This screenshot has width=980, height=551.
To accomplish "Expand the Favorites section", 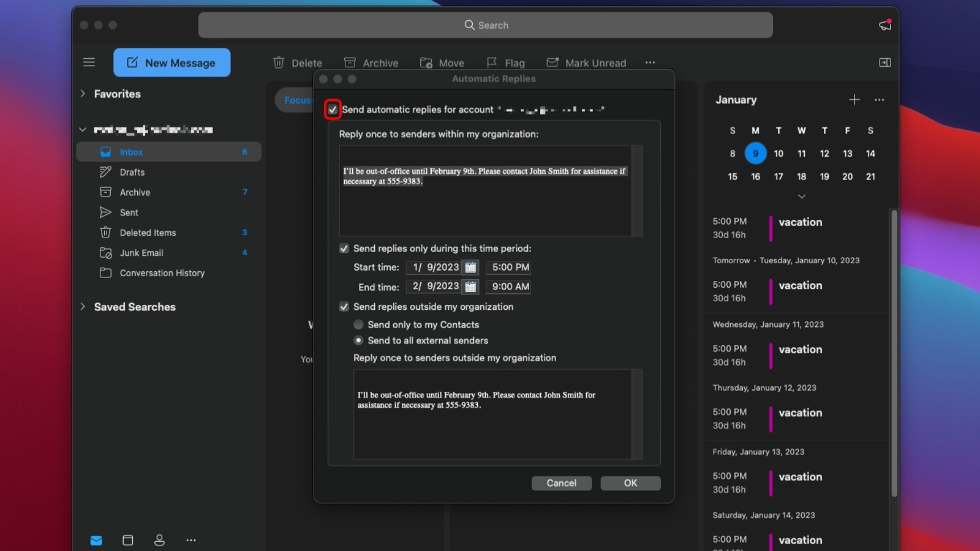I will [83, 94].
